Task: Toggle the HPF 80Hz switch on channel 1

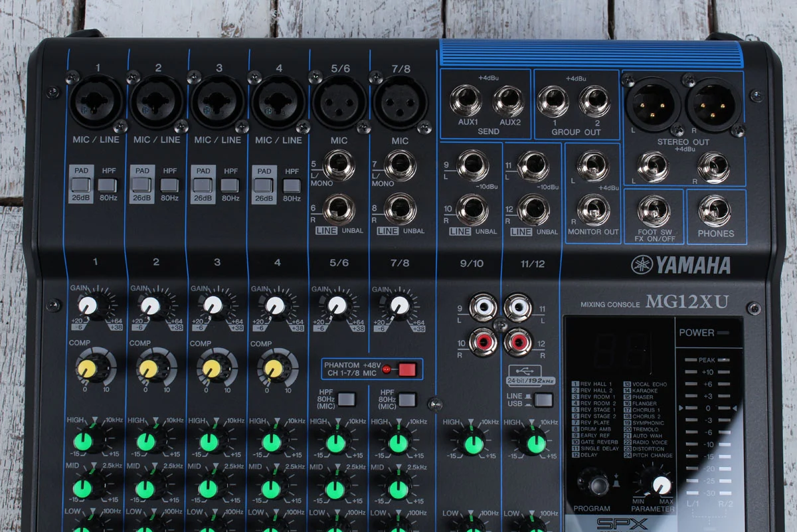Action: click(x=108, y=185)
